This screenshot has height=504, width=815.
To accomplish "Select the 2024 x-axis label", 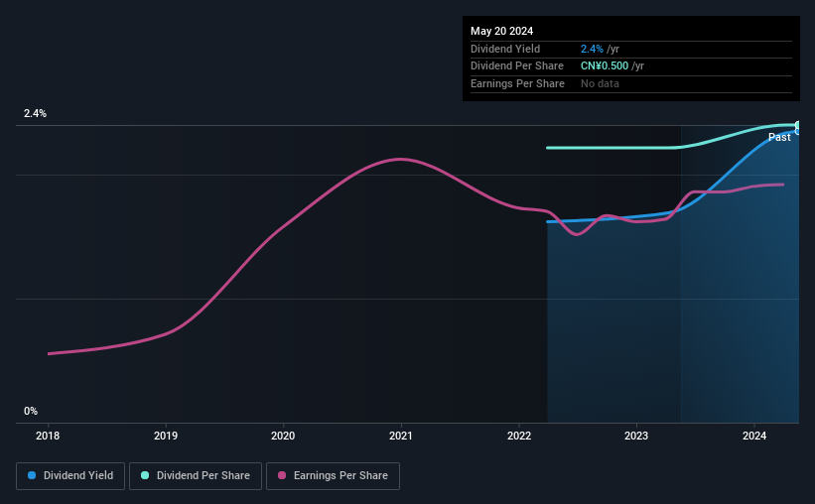I will (754, 436).
